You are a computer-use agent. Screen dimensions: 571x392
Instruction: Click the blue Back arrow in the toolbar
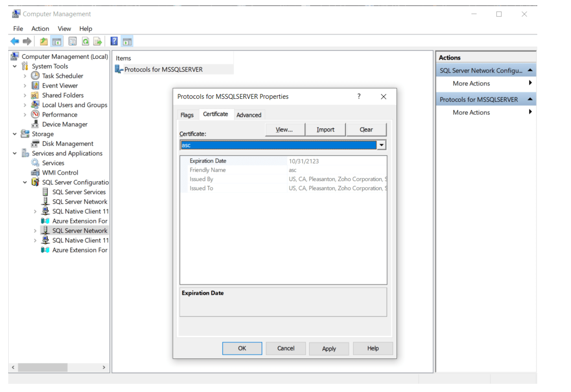coord(15,41)
